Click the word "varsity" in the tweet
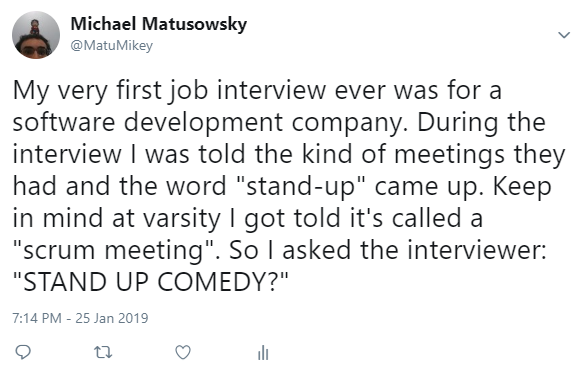The height and width of the screenshot is (380, 584). click(x=182, y=218)
